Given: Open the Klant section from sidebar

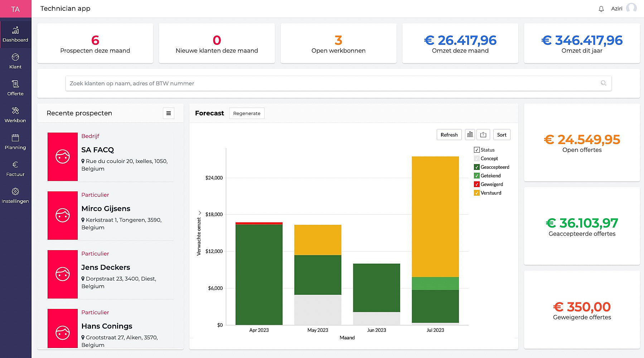Looking at the screenshot, I should pos(15,62).
